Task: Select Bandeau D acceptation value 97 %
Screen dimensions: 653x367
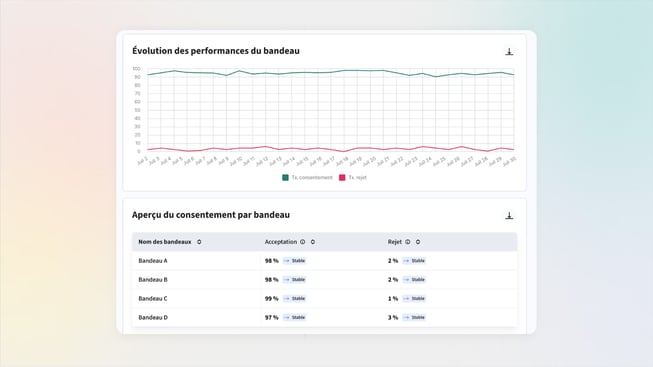Action: pyautogui.click(x=272, y=317)
